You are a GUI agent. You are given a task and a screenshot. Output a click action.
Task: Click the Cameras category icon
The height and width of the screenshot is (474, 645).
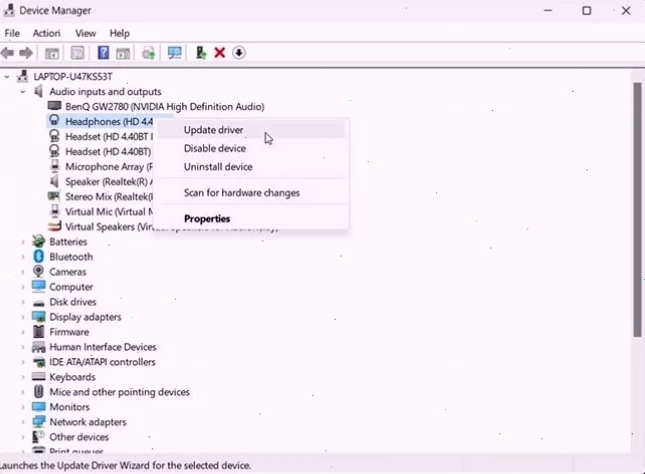click(x=38, y=272)
